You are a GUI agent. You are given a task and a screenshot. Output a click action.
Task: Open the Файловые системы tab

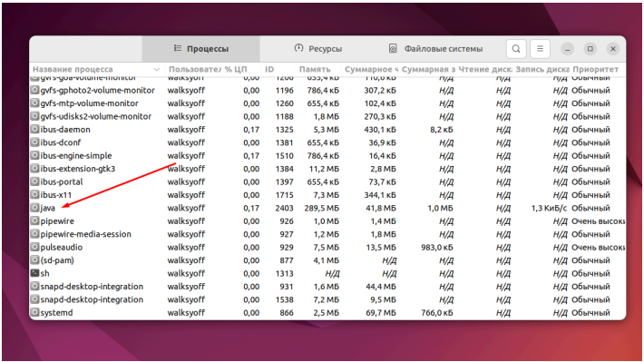(x=435, y=49)
